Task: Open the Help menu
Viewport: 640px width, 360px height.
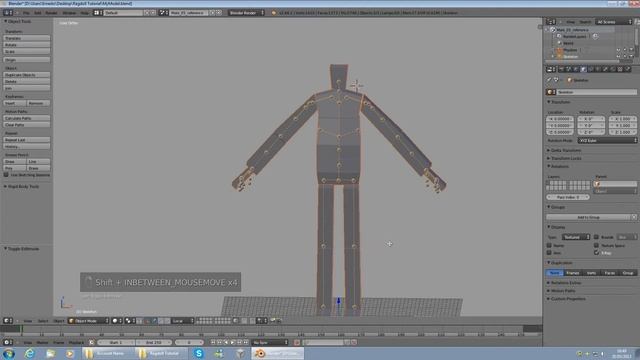Action: [x=84, y=13]
